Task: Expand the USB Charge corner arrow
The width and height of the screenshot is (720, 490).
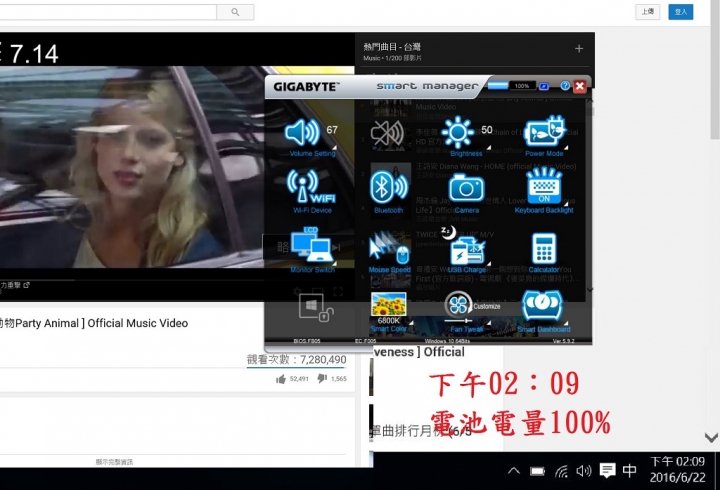Action: (489, 263)
